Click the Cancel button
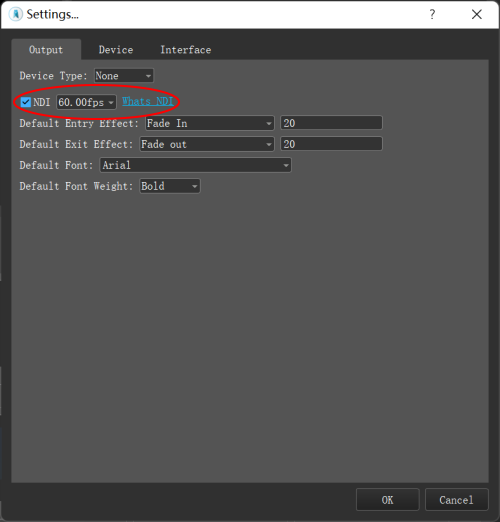500x522 pixels. pos(456,500)
